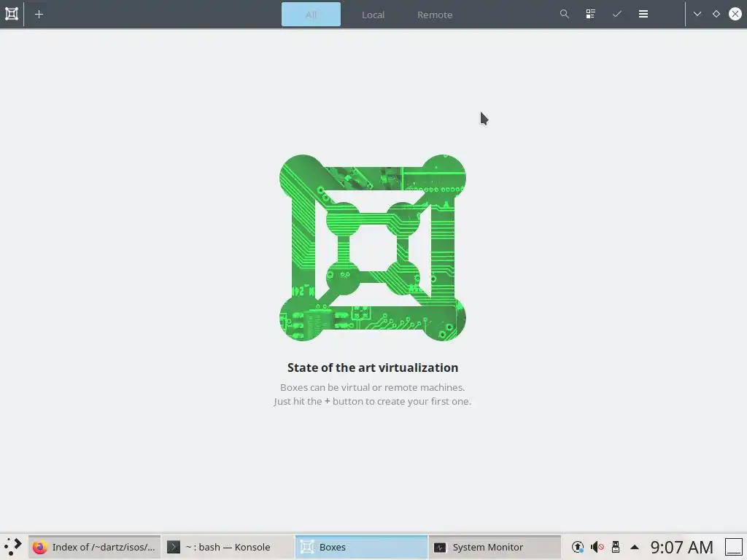
Task: Open the KDE application launcher
Action: 13,547
